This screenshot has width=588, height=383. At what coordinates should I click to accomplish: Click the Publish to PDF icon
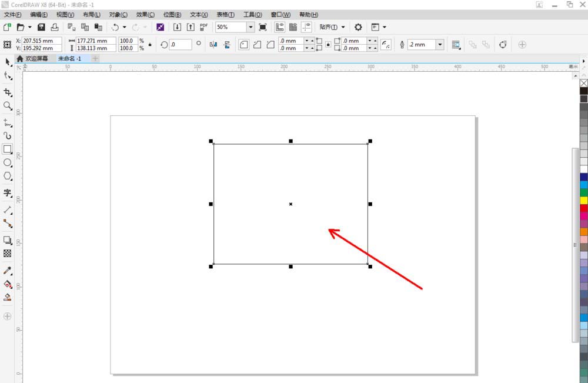pos(203,27)
